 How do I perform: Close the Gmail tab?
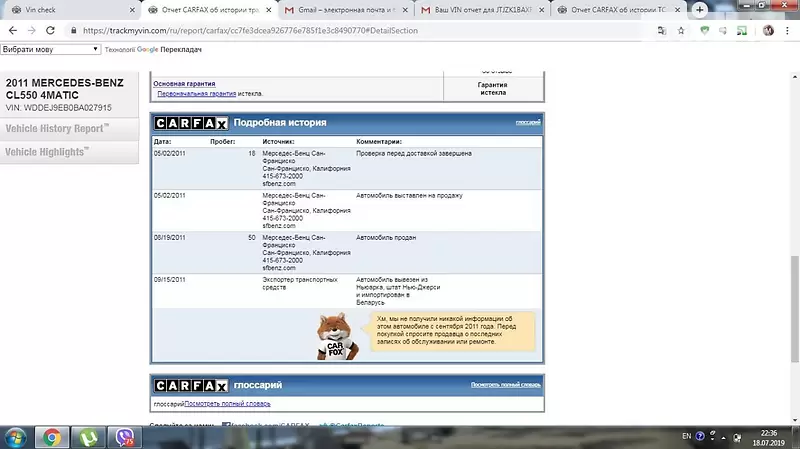coord(405,10)
